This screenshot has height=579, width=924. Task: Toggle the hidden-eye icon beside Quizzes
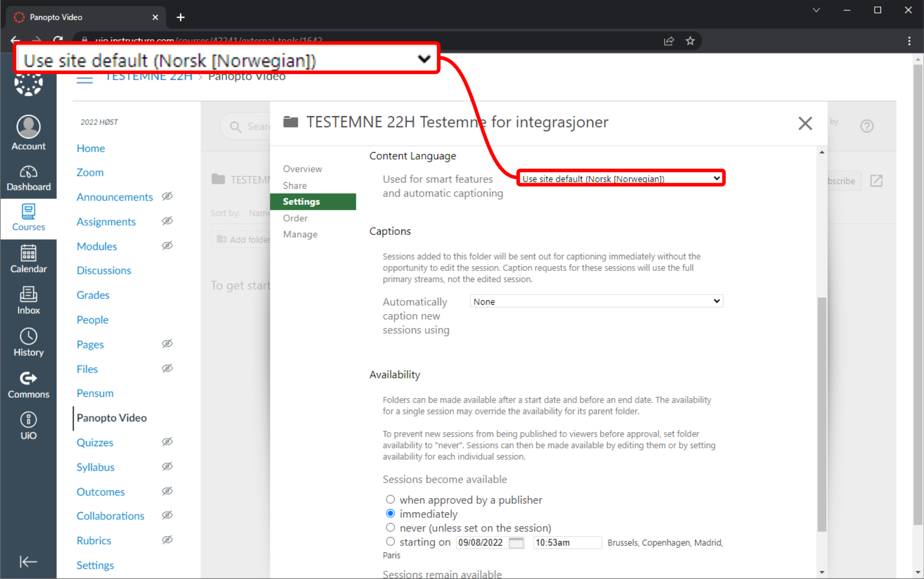tap(167, 442)
